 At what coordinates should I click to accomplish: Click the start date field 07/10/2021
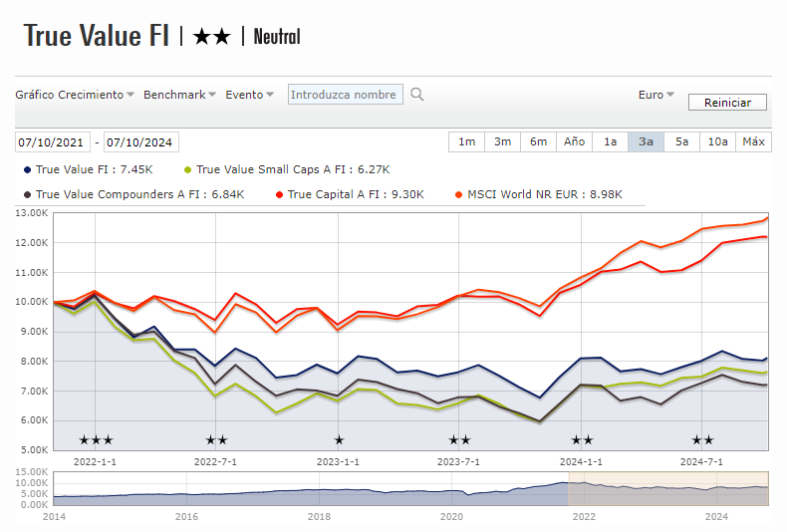pyautogui.click(x=52, y=141)
